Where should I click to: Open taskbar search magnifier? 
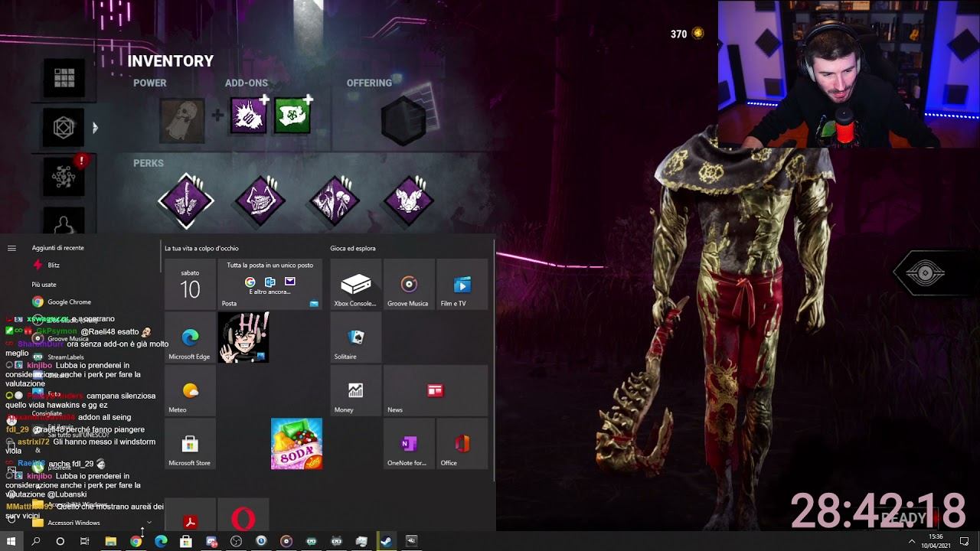[x=35, y=541]
